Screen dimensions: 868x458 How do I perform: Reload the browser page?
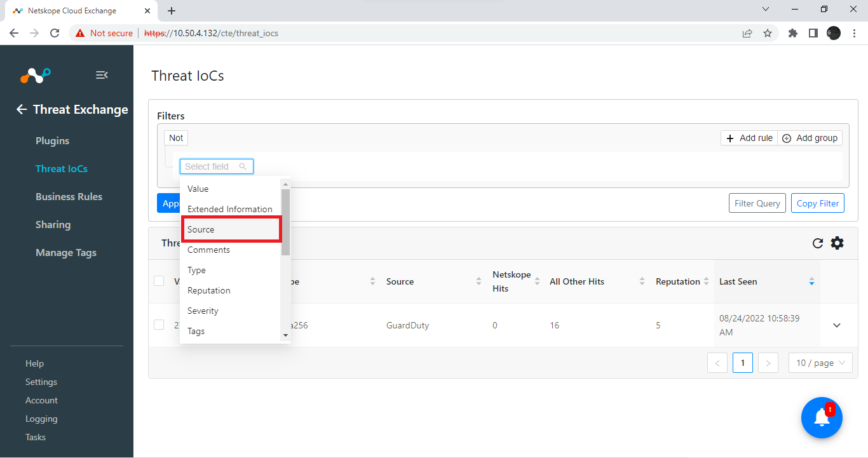(x=55, y=33)
